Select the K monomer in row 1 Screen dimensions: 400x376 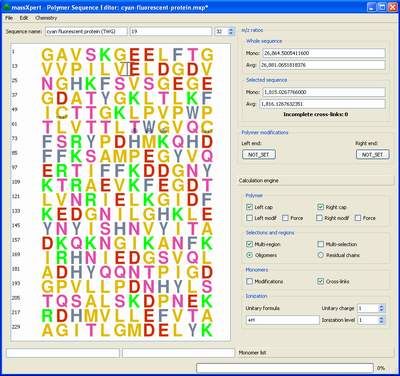pyautogui.click(x=105, y=55)
